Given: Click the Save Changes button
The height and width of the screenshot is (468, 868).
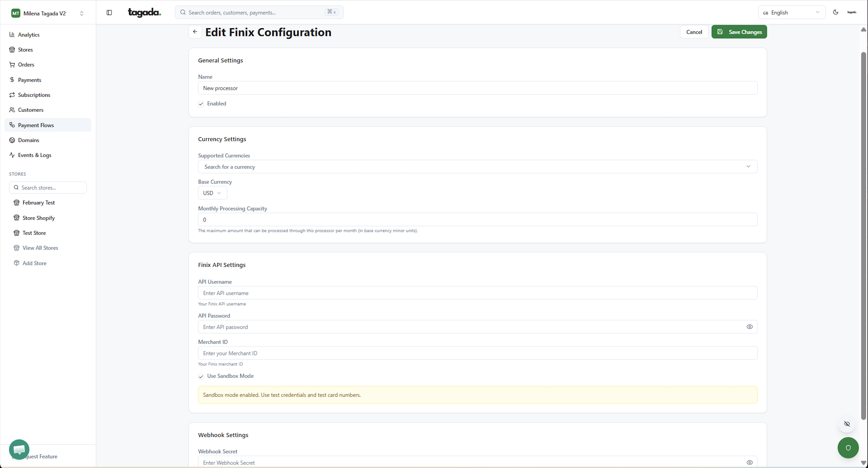Looking at the screenshot, I should pyautogui.click(x=739, y=32).
